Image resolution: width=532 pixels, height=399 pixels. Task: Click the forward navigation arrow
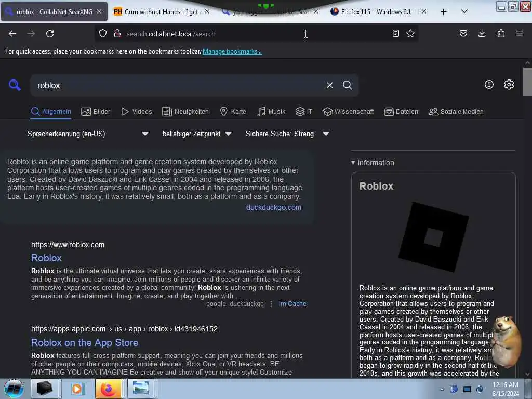(x=31, y=34)
